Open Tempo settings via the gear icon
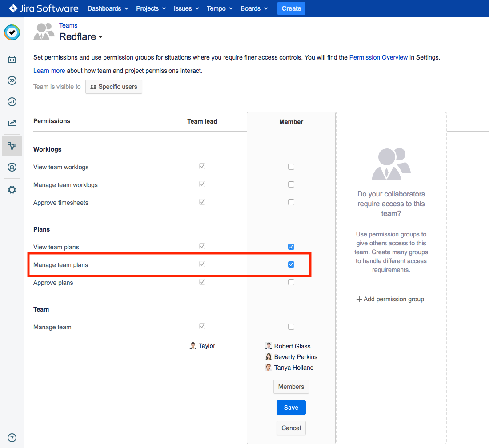 12,189
